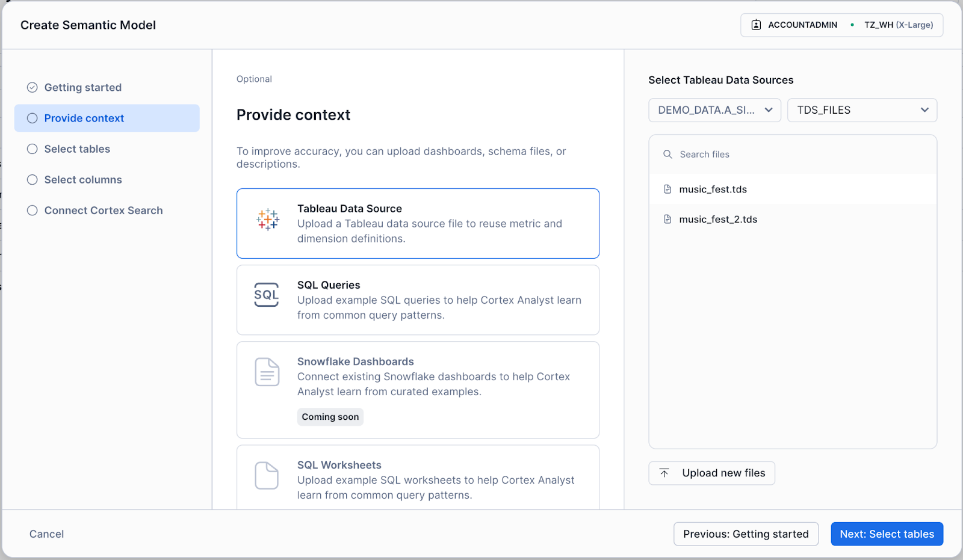Screen dimensions: 963x560
Task: Click the search magnifier icon
Action: click(667, 155)
